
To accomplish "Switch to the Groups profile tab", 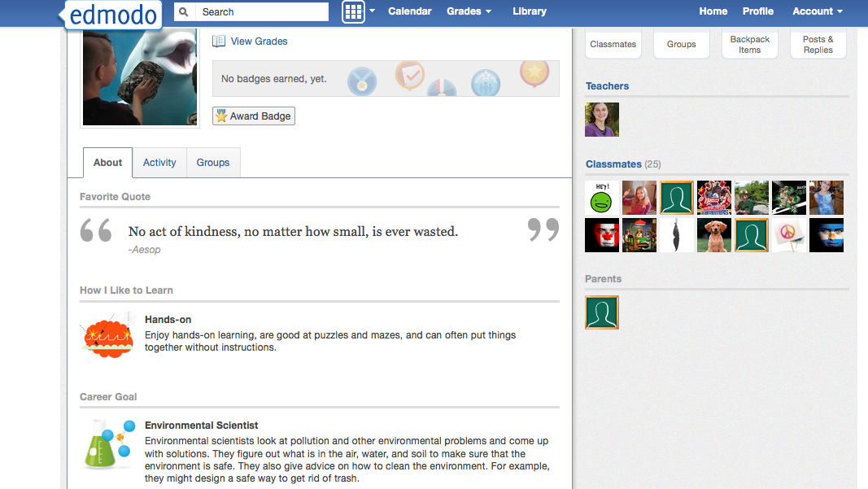I will (213, 163).
